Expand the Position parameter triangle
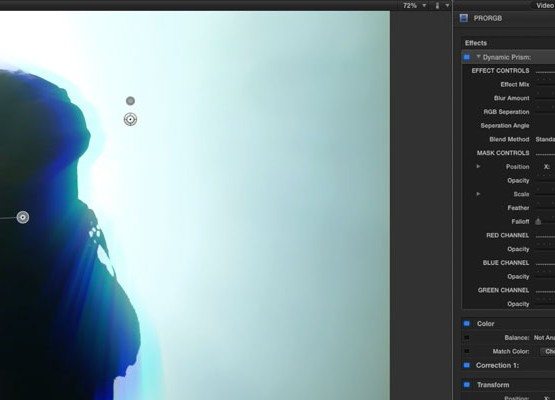 pos(478,166)
